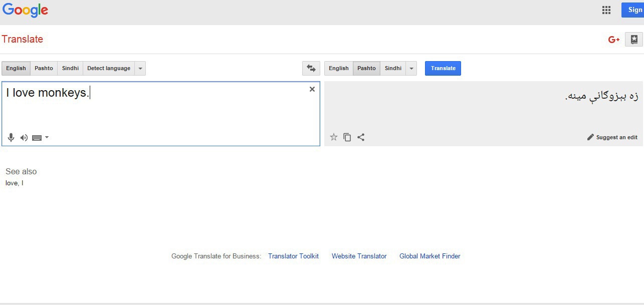Star the translation to save it
Viewport: 644px width, 305px height.
point(333,137)
